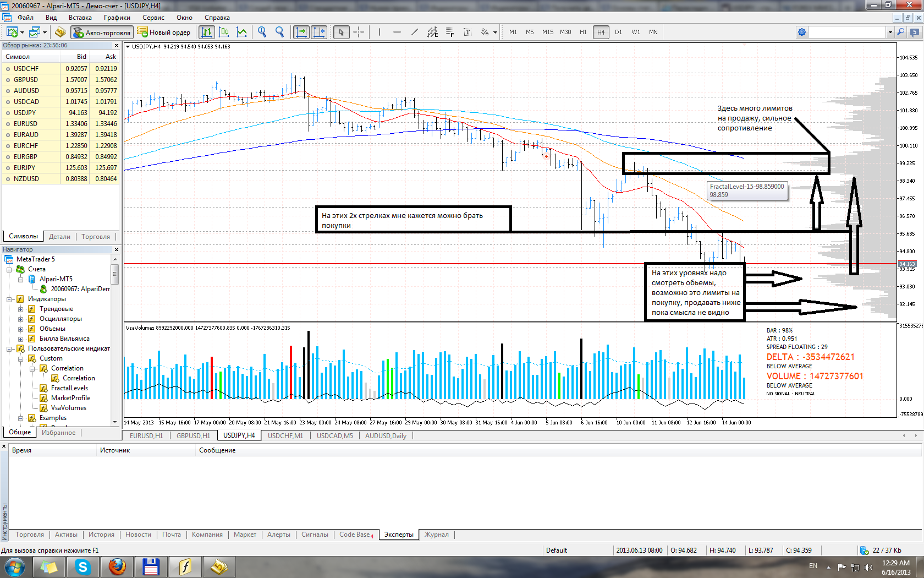
Task: Select the Fibonacci retracement tool
Action: click(x=450, y=32)
